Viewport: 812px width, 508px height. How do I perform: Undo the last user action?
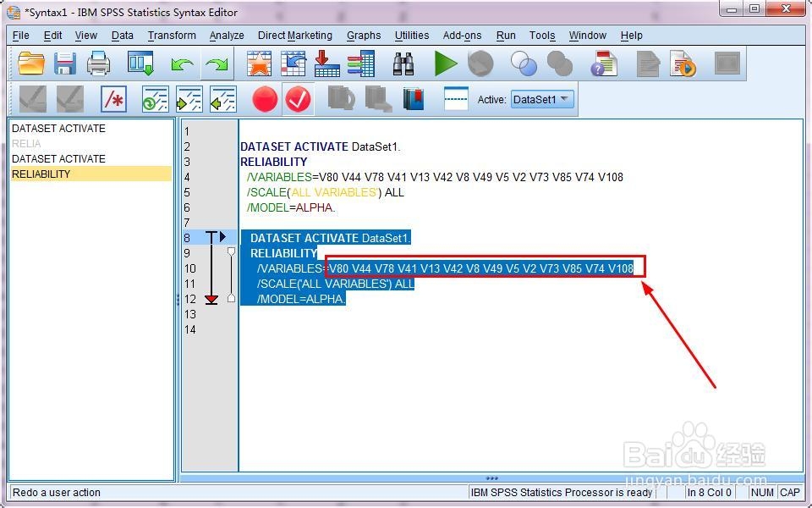pos(183,65)
